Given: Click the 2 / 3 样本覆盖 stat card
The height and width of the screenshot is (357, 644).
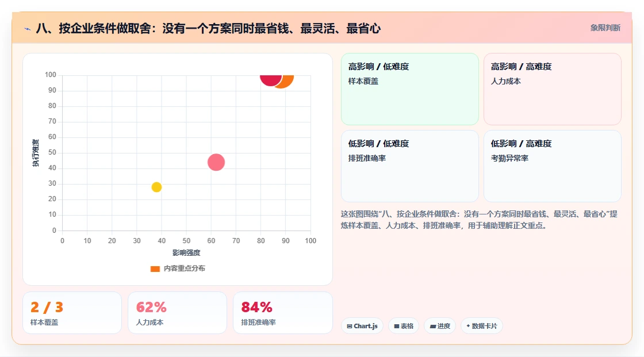Looking at the screenshot, I should pos(72,313).
